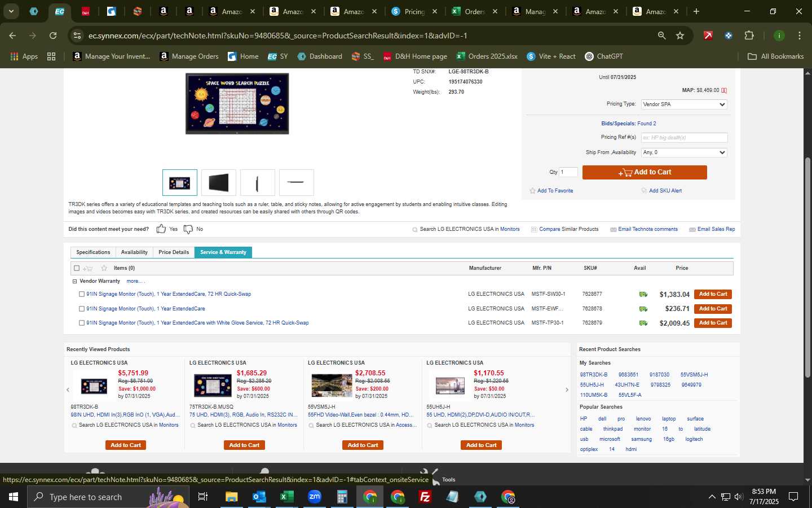The image size is (812, 508).
Task: Click the Email Sales Rep link
Action: click(x=716, y=229)
